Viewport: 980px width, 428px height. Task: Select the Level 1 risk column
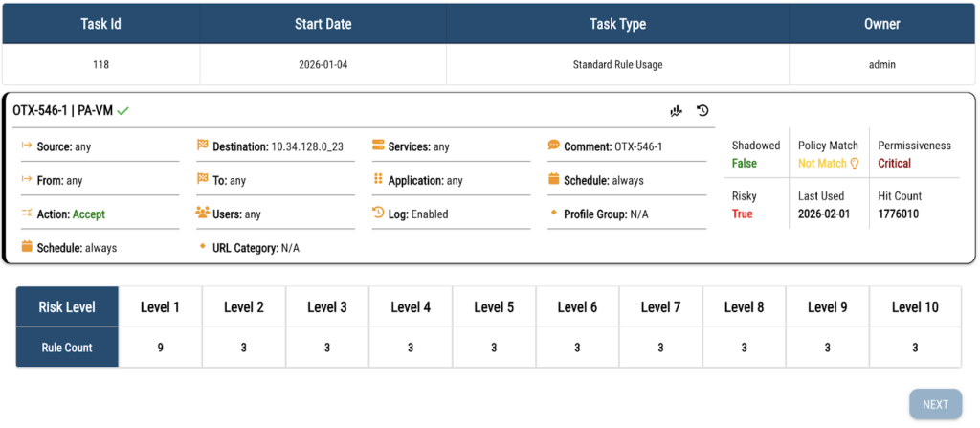(161, 306)
